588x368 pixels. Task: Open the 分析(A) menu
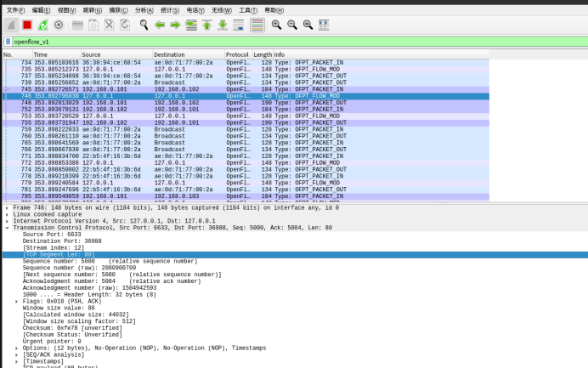(x=144, y=10)
